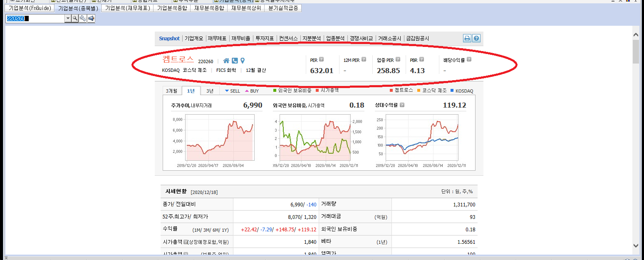Click 업종 PER value 258.85
Image resolution: width=644 pixels, height=260 pixels.
(388, 71)
